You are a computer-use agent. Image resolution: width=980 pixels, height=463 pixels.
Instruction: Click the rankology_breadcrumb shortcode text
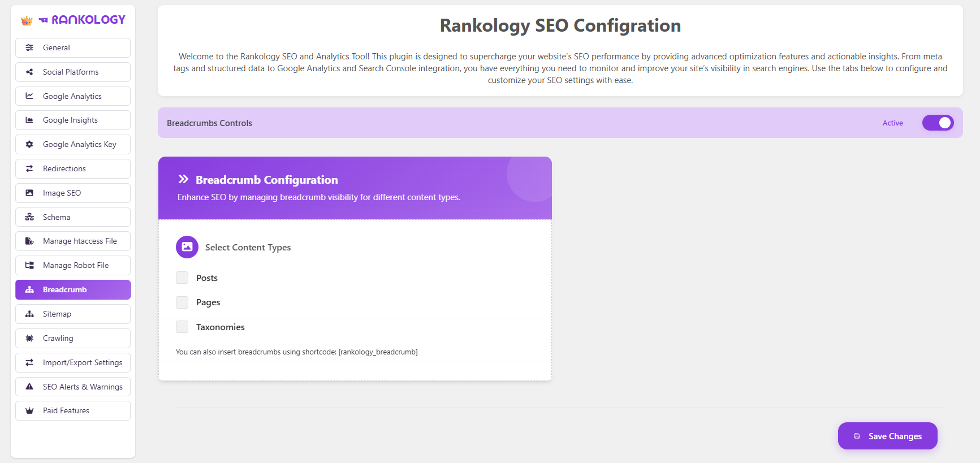pyautogui.click(x=378, y=352)
